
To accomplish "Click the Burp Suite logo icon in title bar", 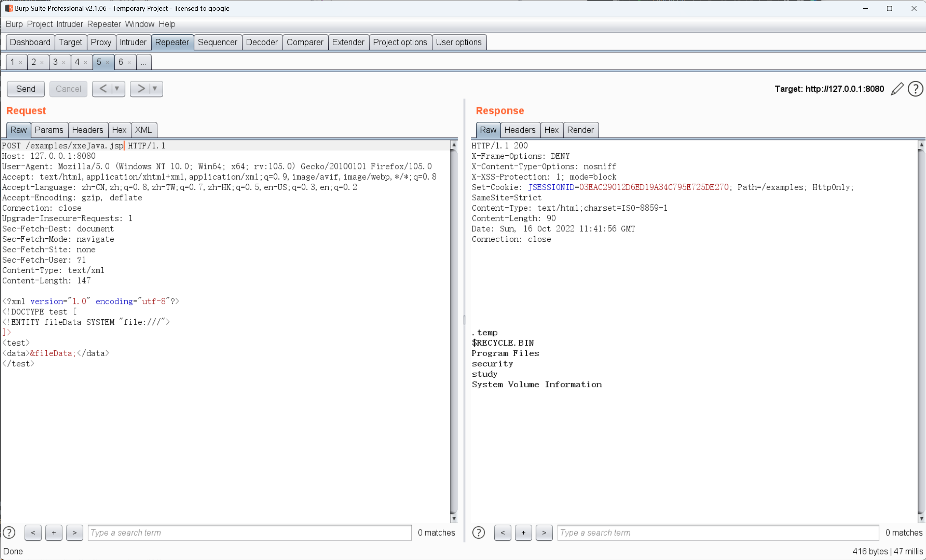I will pyautogui.click(x=8, y=8).
